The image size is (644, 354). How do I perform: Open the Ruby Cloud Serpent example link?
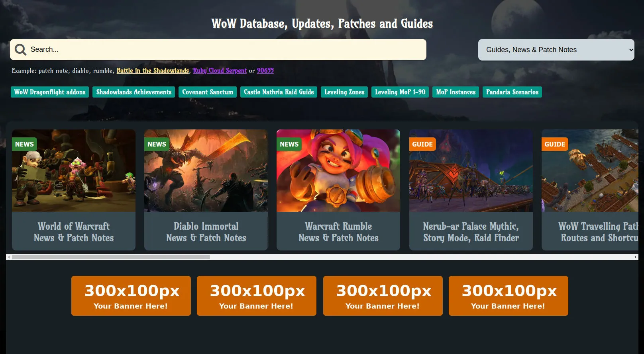[220, 70]
